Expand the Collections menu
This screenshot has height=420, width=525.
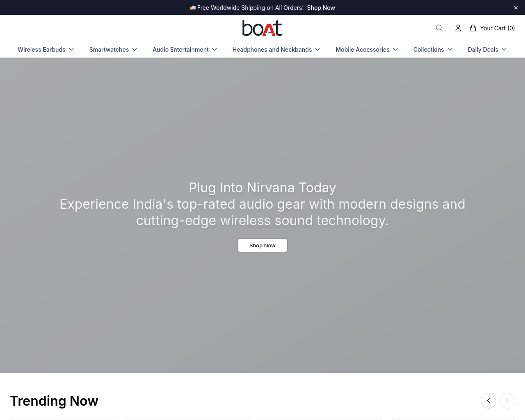click(x=433, y=50)
